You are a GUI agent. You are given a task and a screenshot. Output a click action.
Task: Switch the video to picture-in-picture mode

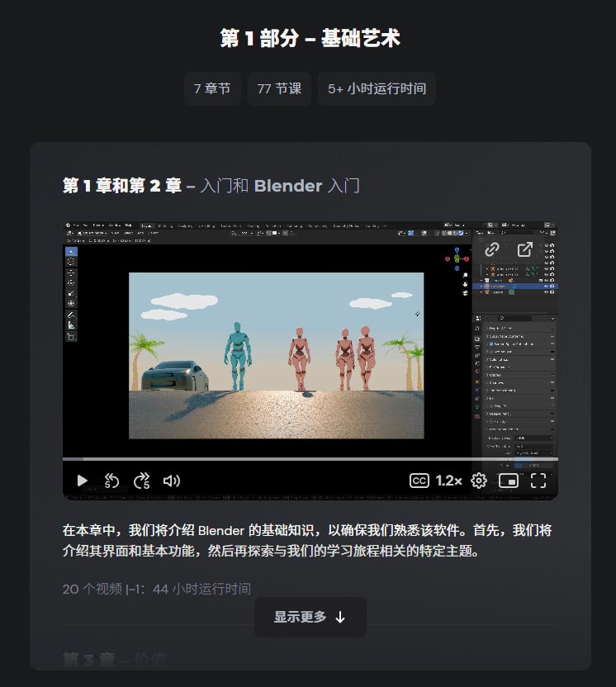(x=509, y=481)
